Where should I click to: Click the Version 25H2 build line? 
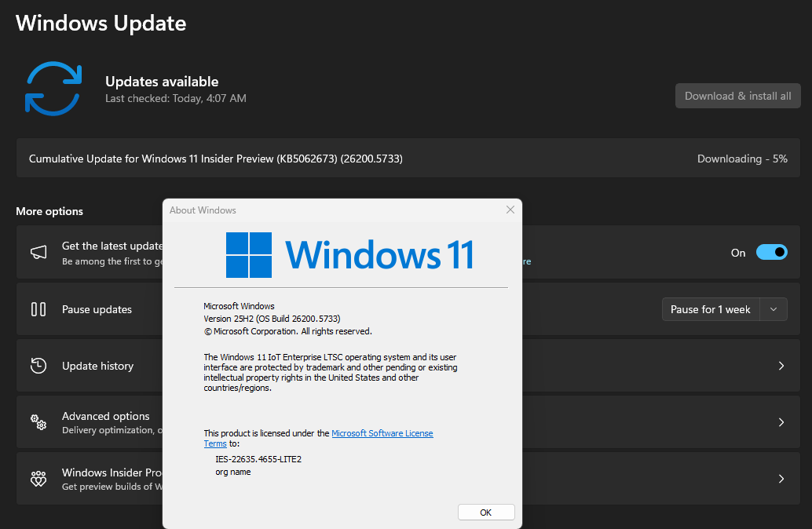(272, 319)
